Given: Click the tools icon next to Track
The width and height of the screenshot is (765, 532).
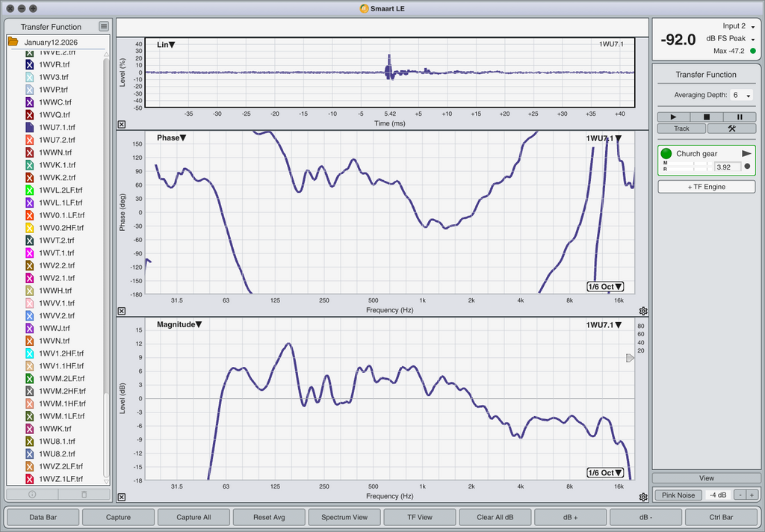Looking at the screenshot, I should 731,129.
